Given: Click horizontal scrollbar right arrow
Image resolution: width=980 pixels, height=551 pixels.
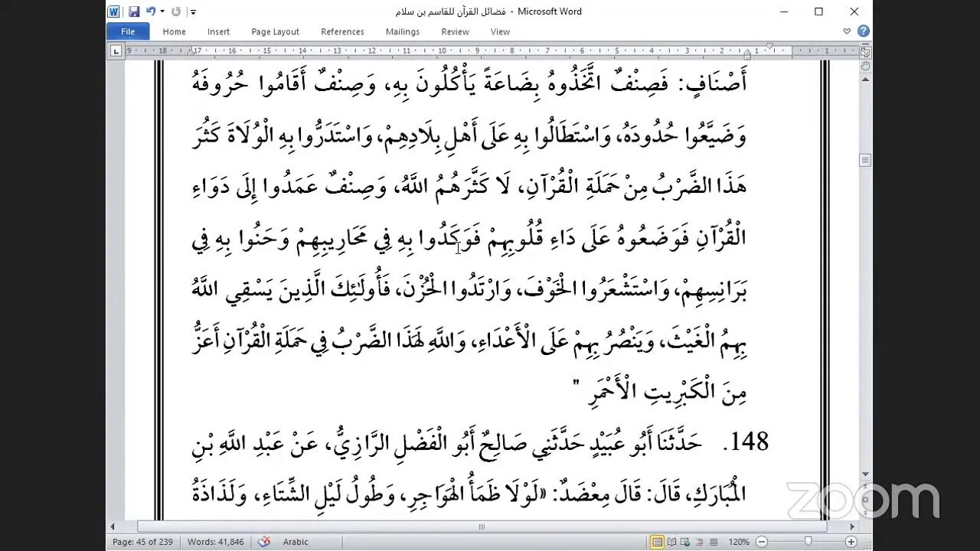Looking at the screenshot, I should coord(851,527).
